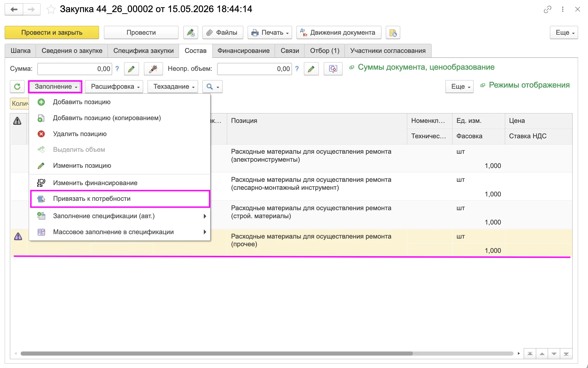
Task: Choose Добавить позицию menu item
Action: click(x=120, y=102)
